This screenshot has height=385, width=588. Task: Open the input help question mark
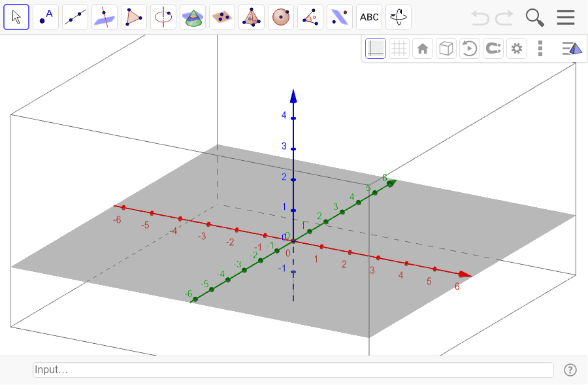570,370
